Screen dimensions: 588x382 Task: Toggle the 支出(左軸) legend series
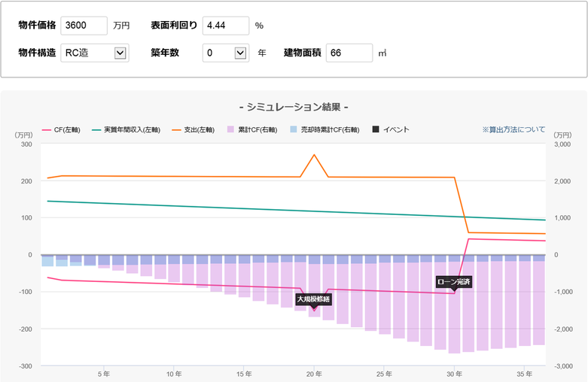(193, 130)
